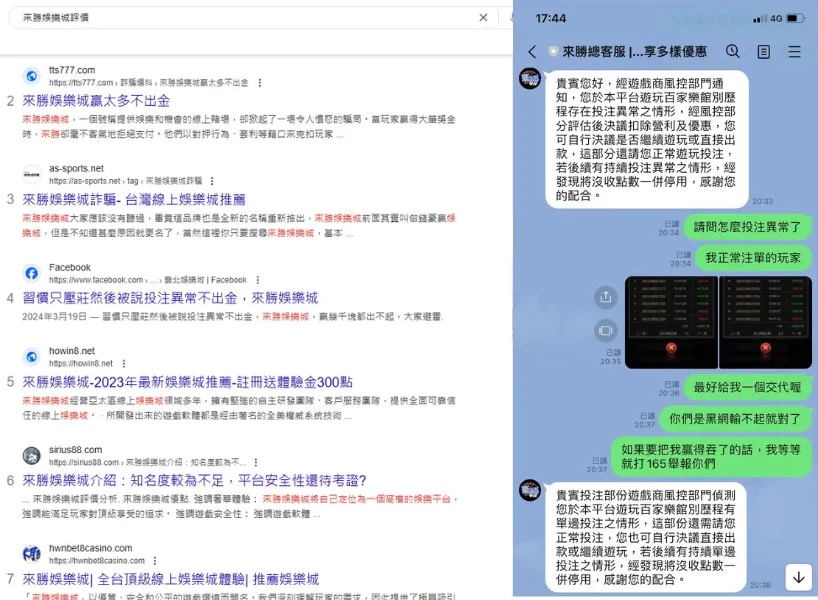Click the hwnbet8casino.com site name
The image size is (818, 600).
pos(91,548)
